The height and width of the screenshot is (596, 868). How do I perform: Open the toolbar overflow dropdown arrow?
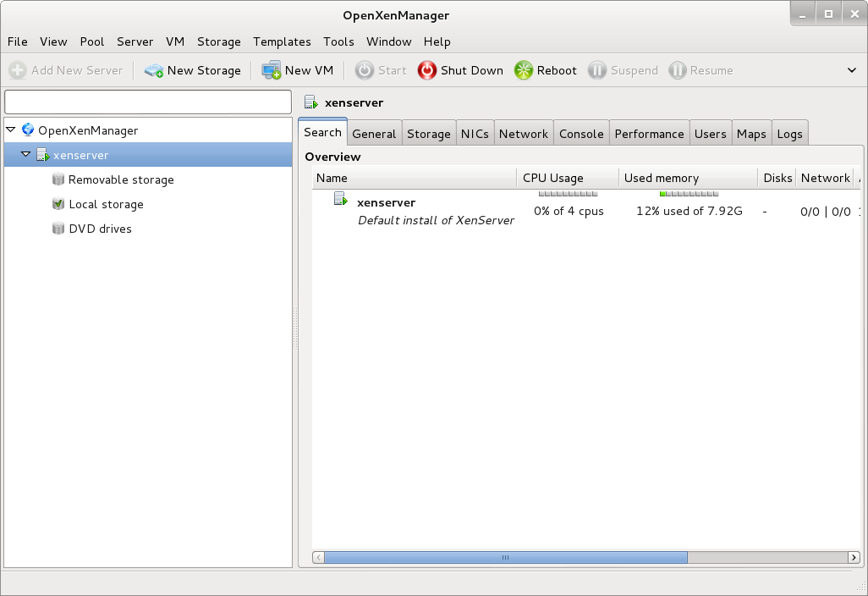tap(852, 70)
